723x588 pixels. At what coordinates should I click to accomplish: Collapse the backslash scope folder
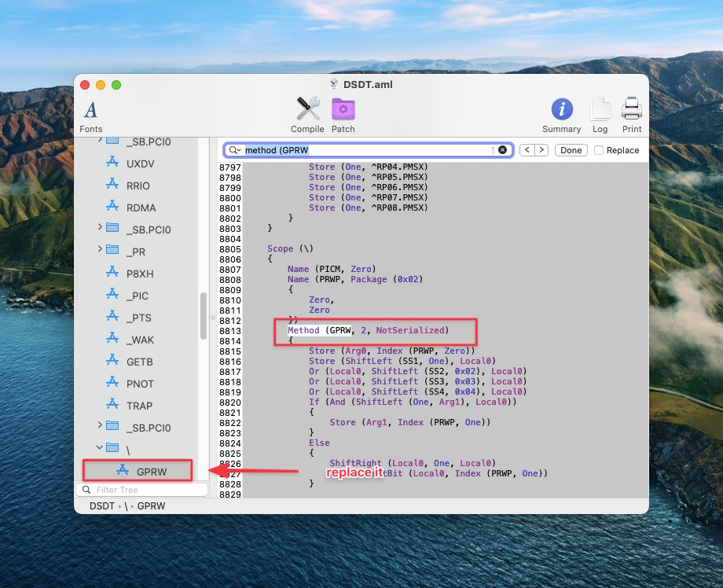point(100,448)
